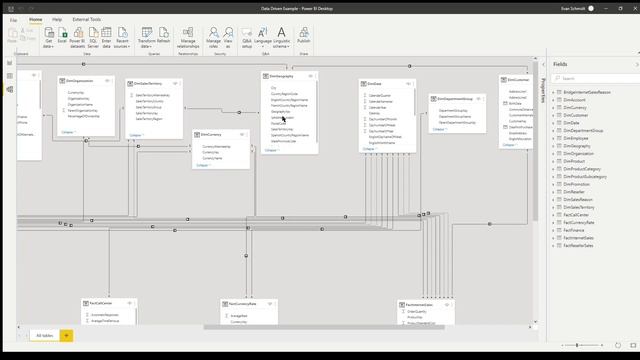The image size is (640, 360).
Task: Expand BridgeInternetSalesReason in Fields
Action: [553, 92]
